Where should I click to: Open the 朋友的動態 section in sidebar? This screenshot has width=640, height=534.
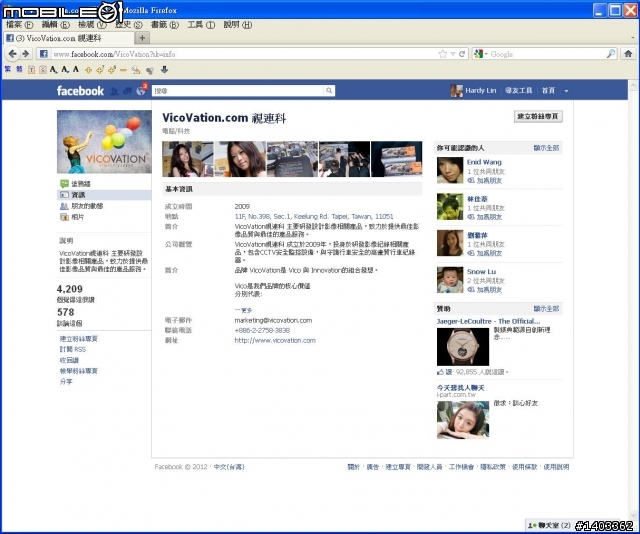click(x=104, y=206)
